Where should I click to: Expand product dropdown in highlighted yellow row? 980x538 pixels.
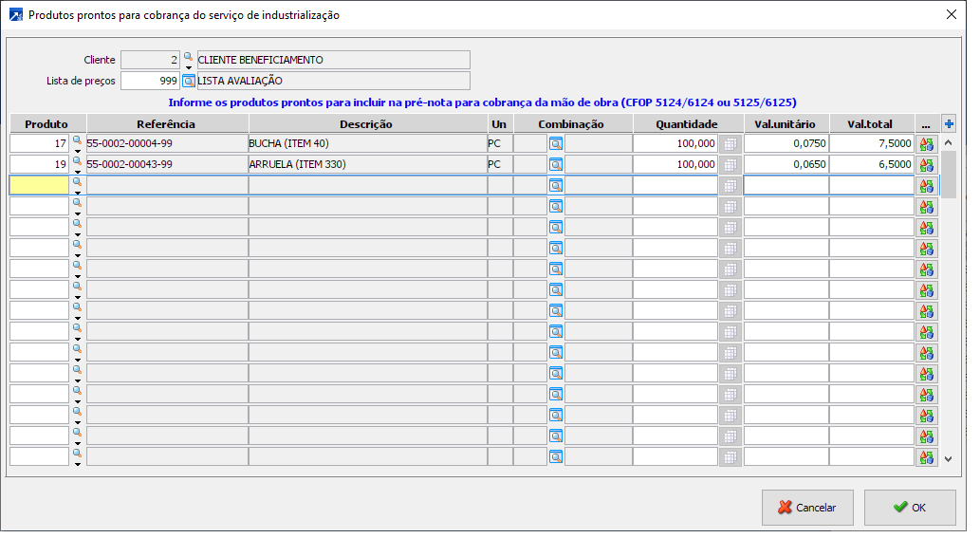click(x=78, y=193)
